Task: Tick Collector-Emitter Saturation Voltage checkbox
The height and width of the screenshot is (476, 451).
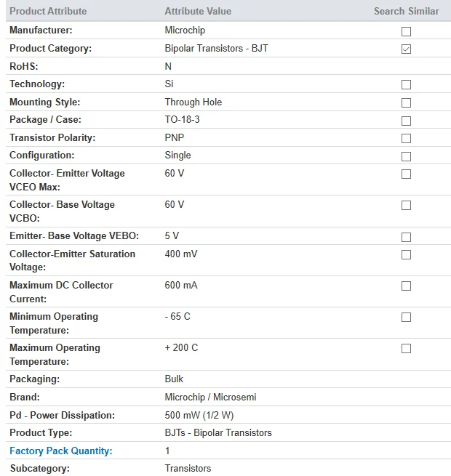Action: click(406, 254)
